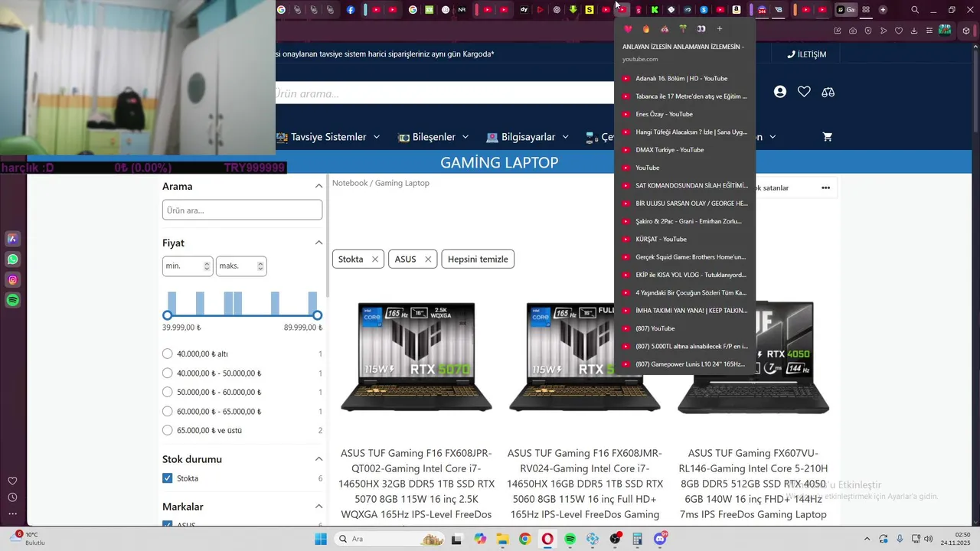Open browser tab search magnifier
Image resolution: width=980 pixels, height=551 pixels.
915,10
